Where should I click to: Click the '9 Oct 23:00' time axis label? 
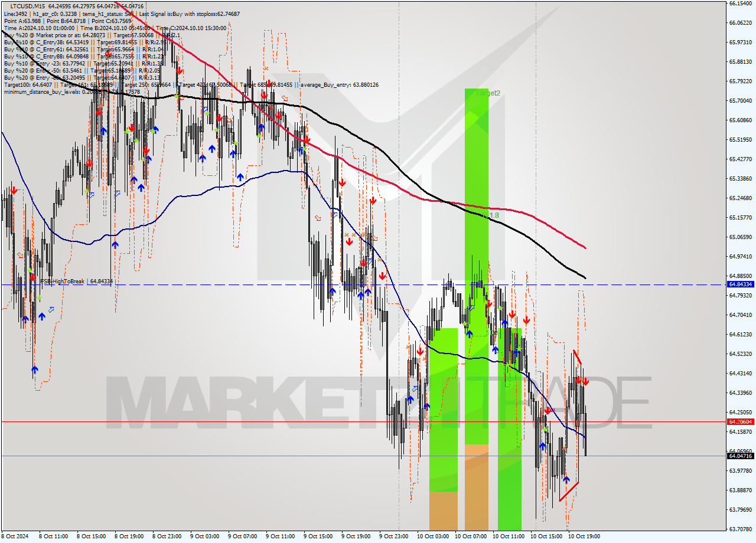(393, 537)
